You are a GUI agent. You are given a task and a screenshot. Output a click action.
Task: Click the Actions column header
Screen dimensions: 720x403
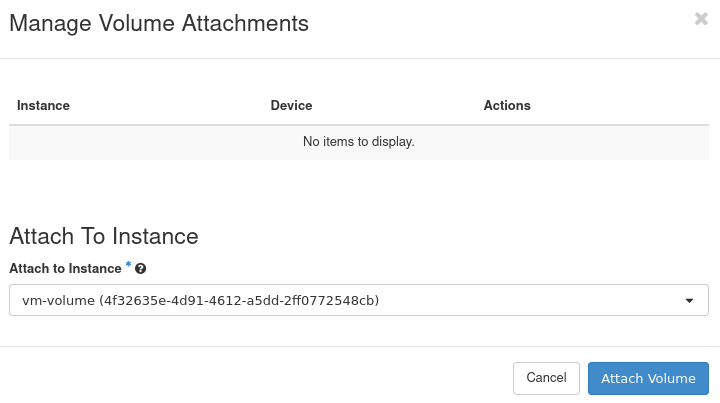(507, 105)
